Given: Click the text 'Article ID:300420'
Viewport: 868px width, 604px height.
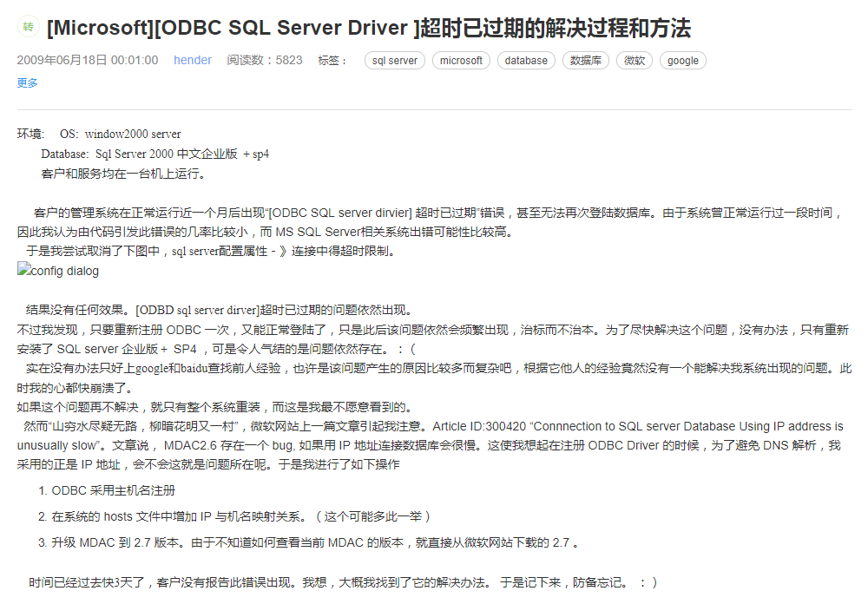Looking at the screenshot, I should click(x=479, y=426).
